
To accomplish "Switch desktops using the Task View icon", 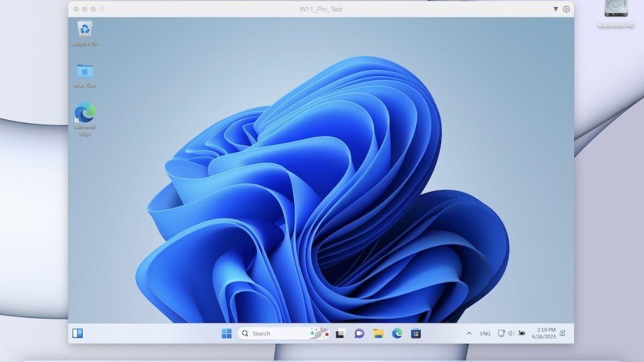I will [340, 333].
